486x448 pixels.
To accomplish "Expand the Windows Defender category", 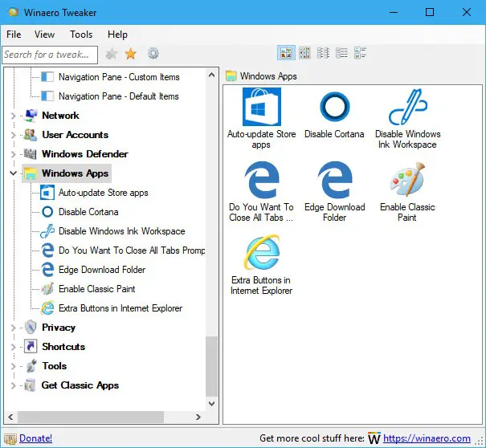I will coord(13,154).
